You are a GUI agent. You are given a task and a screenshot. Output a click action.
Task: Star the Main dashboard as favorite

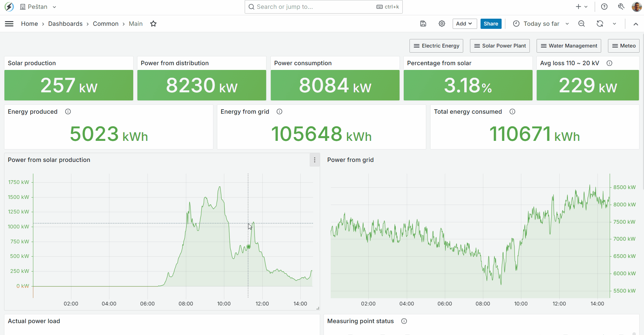coord(153,23)
